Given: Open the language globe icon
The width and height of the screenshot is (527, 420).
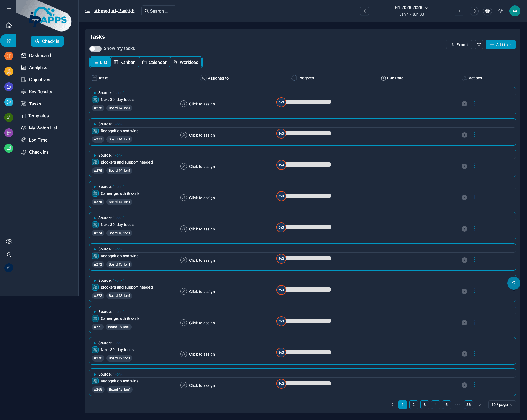Looking at the screenshot, I should tap(487, 11).
